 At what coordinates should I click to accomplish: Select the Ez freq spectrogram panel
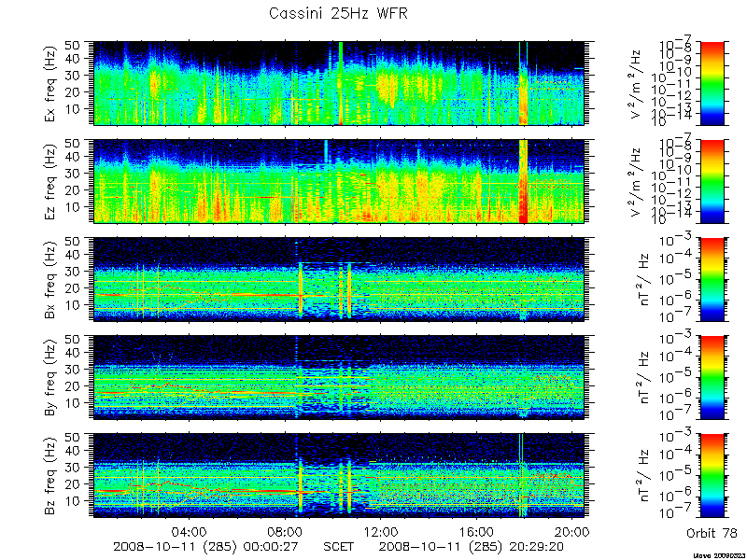click(x=338, y=181)
